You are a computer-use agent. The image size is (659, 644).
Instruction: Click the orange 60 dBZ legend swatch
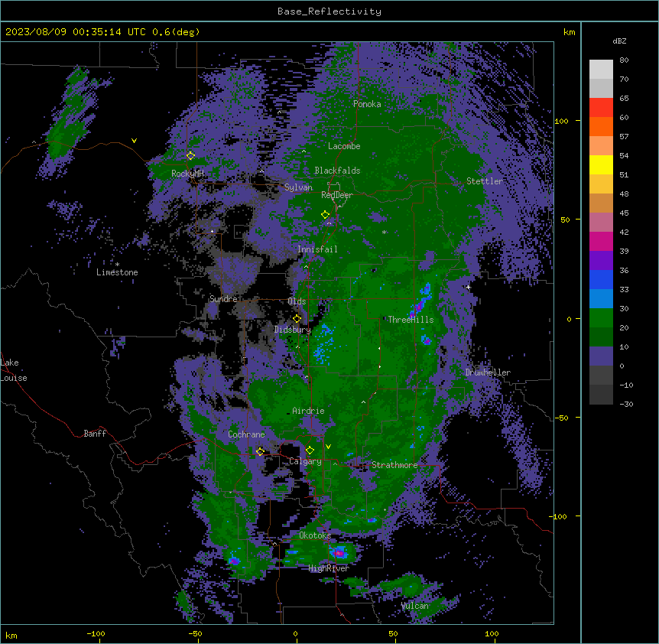click(x=601, y=126)
